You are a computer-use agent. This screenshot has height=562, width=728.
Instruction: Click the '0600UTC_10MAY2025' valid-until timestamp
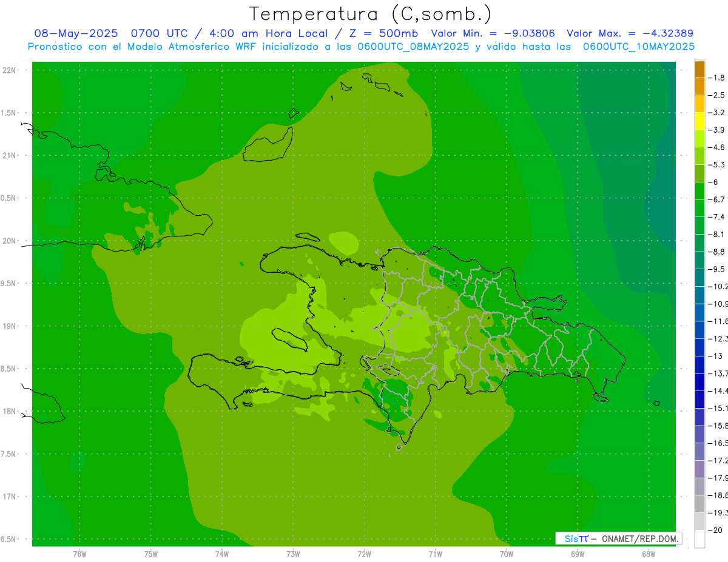(639, 47)
